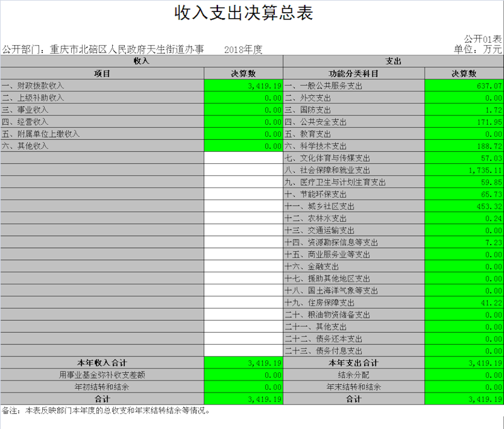Select the 十八、国土海洋气象等支出 cell
This screenshot has width=504, height=429.
pos(354,290)
